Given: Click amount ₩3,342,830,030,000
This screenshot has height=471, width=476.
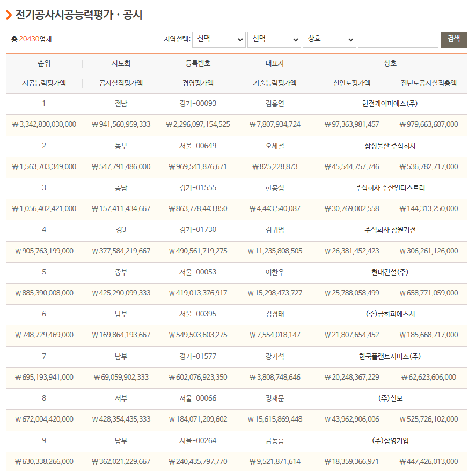Looking at the screenshot, I should click(44, 124).
